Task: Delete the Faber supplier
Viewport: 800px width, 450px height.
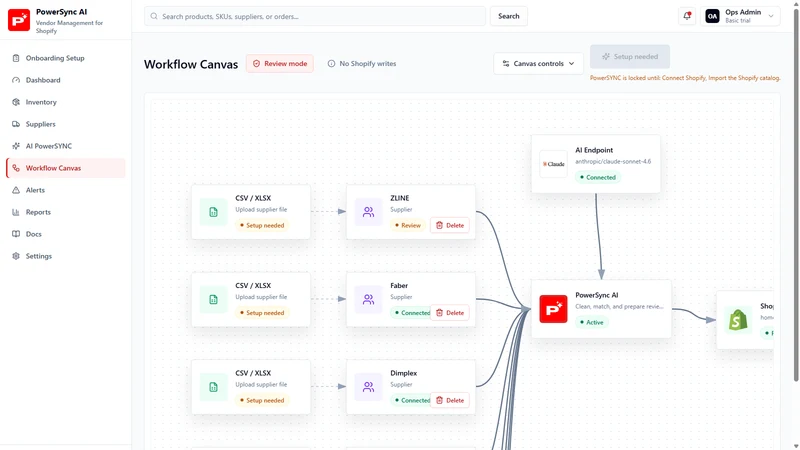Action: 450,313
